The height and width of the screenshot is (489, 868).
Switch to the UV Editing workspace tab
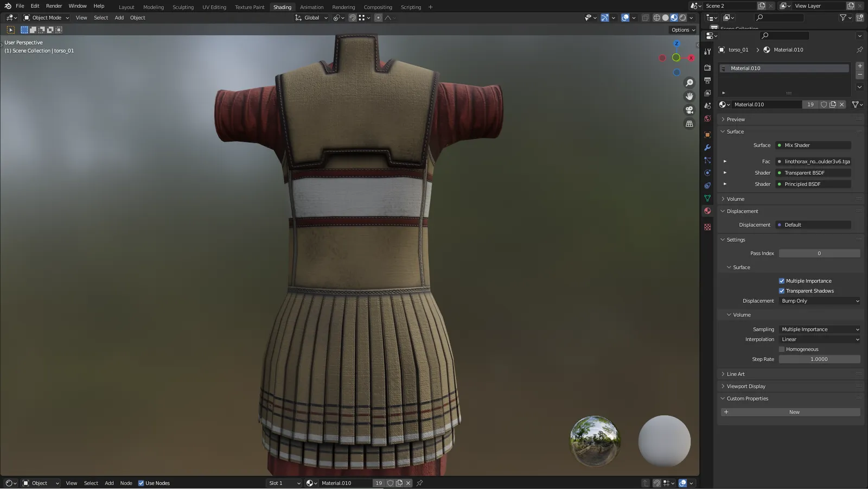214,7
